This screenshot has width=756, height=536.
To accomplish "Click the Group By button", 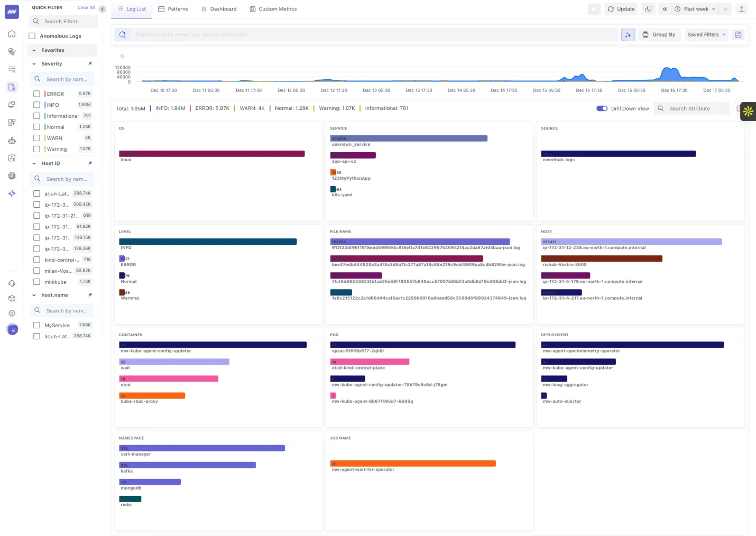I will [x=659, y=35].
